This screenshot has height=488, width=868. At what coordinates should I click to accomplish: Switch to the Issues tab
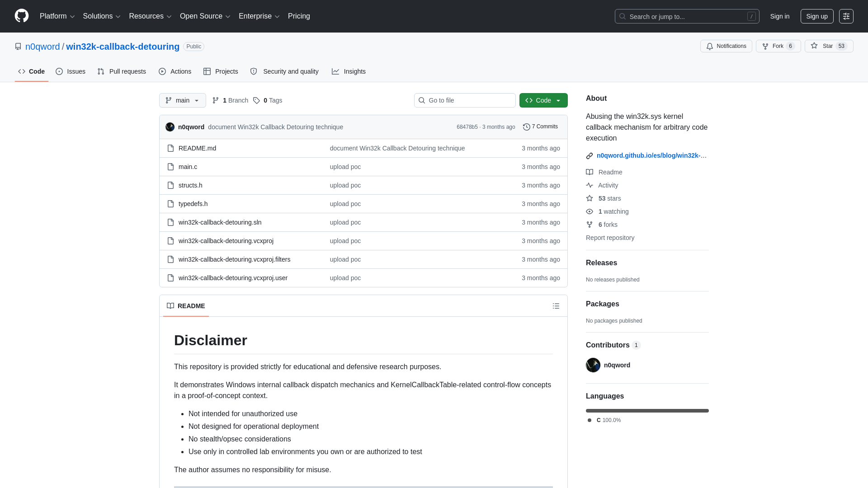click(x=71, y=71)
